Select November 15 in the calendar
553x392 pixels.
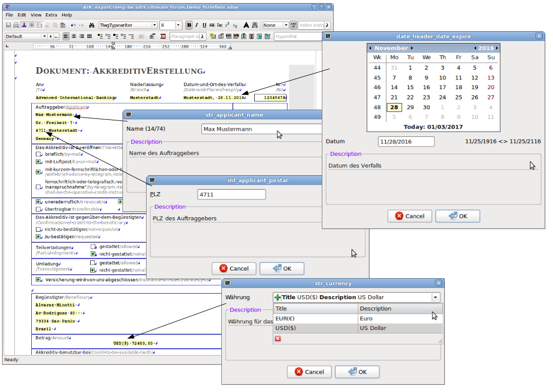pos(410,87)
